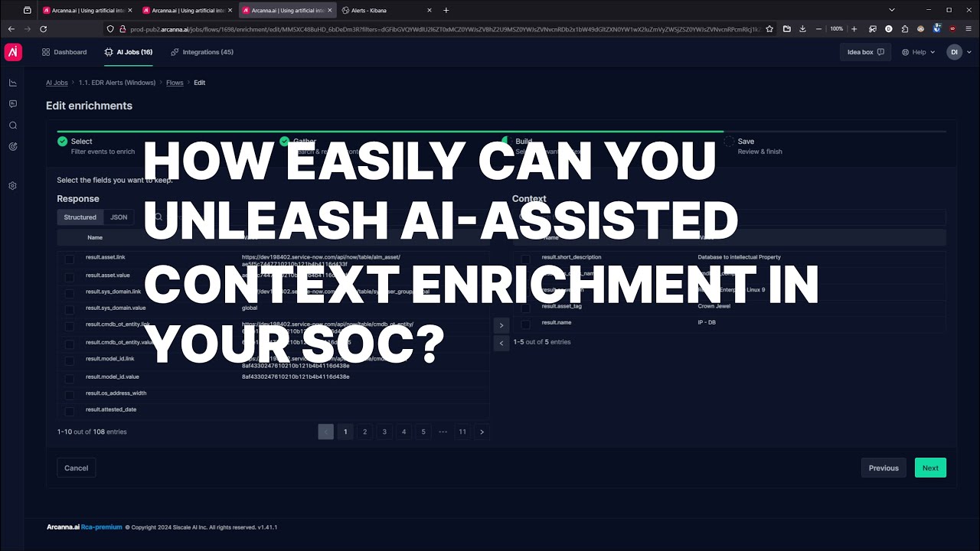This screenshot has width=980, height=551.
Task: Click the Select wizard step
Action: tap(96, 146)
